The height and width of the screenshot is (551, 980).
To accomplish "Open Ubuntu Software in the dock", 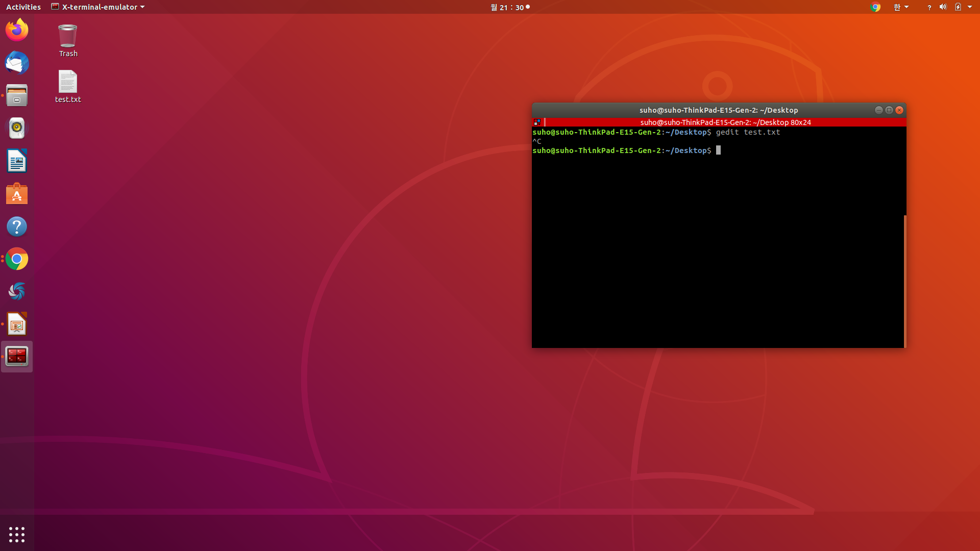I will point(17,194).
